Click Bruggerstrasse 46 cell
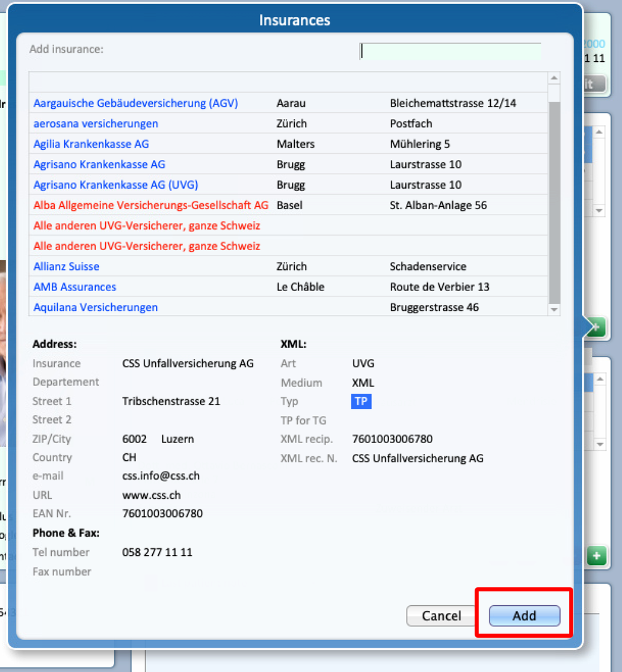The height and width of the screenshot is (672, 622). (434, 307)
